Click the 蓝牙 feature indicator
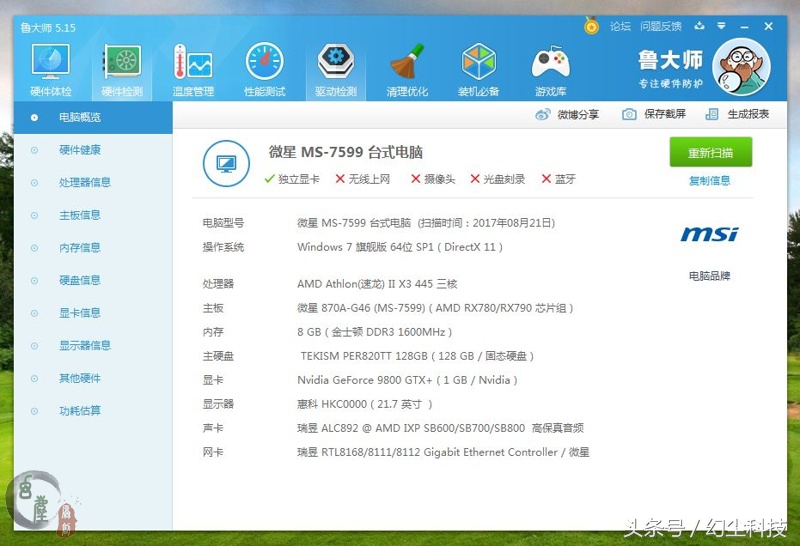 pos(559,179)
